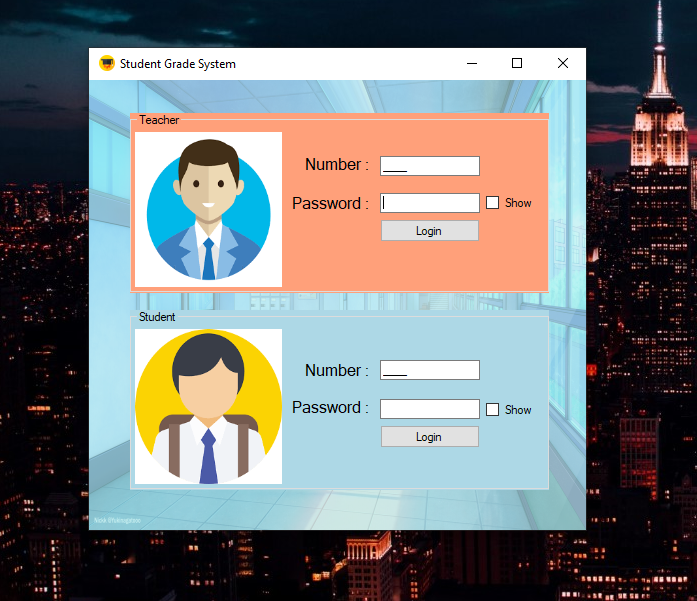Screen dimensions: 697x601
Task: Click the Teacher avatar picture
Action: pos(208,209)
